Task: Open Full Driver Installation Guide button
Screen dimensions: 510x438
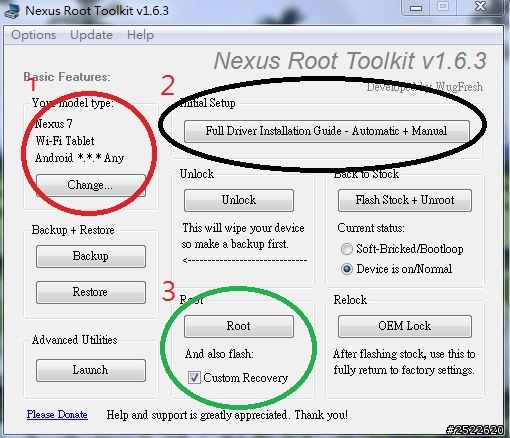Action: (327, 131)
